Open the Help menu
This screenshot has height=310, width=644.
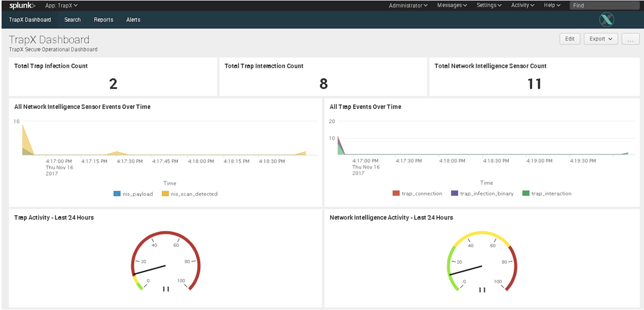point(552,5)
